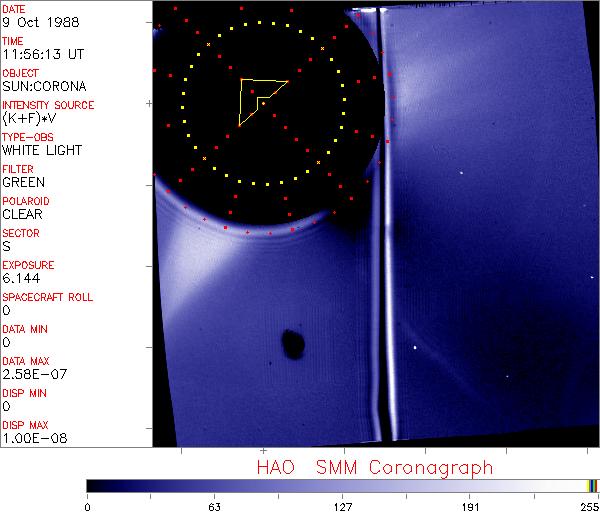600x512 pixels.
Task: Click the "WHITE LIGHT" observation type value
Action: coord(41,150)
